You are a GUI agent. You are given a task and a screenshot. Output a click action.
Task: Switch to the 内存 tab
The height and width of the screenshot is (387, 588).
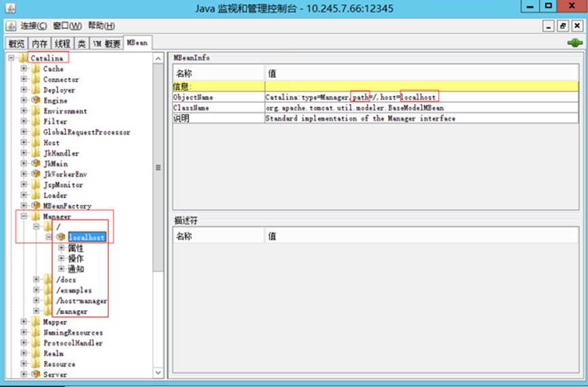39,44
